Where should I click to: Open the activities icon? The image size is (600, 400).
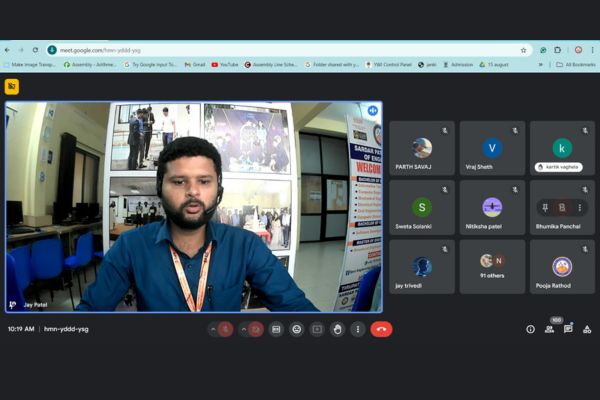click(587, 329)
